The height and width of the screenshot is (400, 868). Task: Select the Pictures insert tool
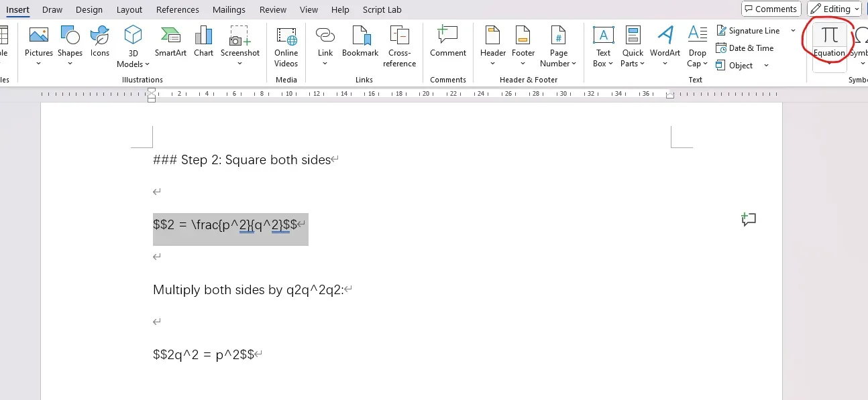(x=38, y=42)
